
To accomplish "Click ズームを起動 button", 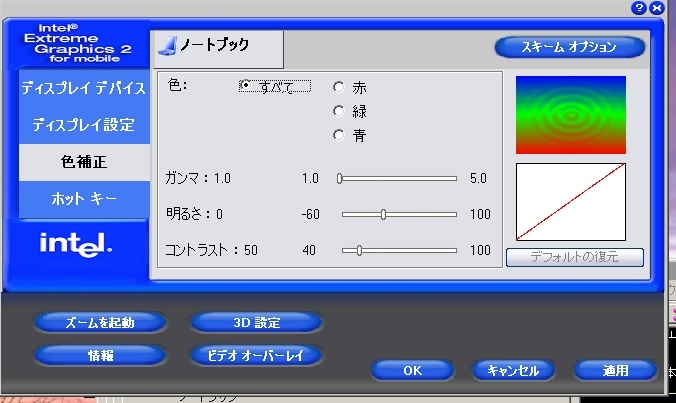I will tap(100, 323).
